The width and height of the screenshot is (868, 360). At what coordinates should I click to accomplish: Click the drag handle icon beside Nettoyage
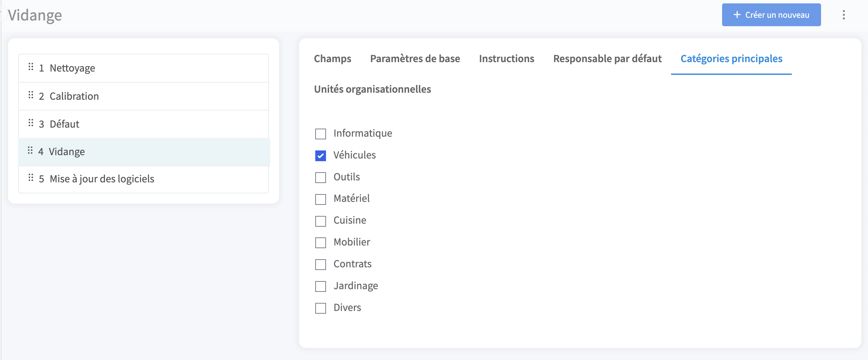tap(31, 67)
